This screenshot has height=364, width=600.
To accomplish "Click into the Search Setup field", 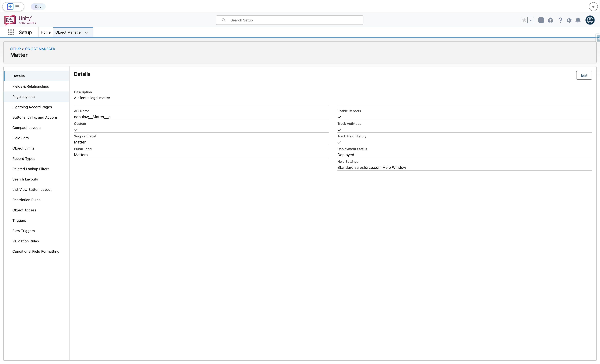I will pyautogui.click(x=290, y=20).
